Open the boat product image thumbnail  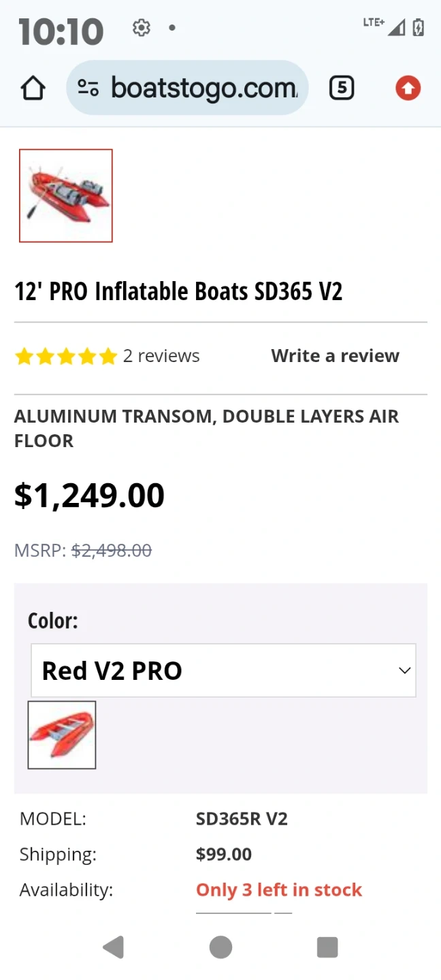point(66,195)
